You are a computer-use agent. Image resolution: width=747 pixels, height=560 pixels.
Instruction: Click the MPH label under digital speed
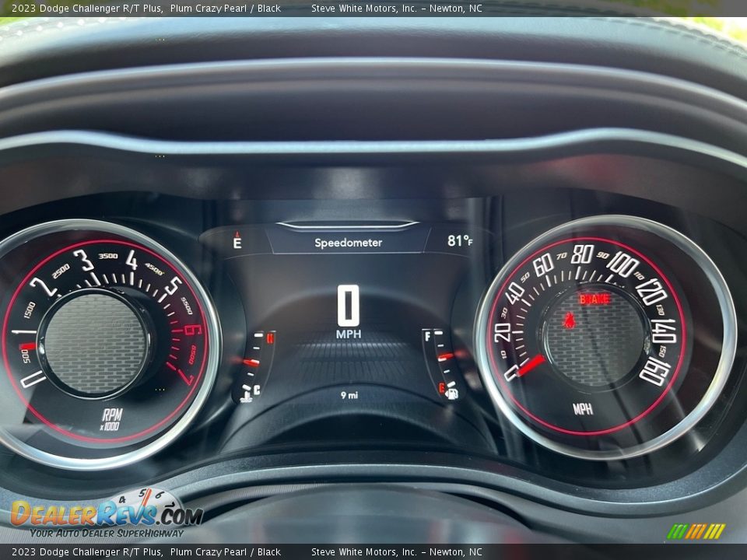[x=349, y=334]
